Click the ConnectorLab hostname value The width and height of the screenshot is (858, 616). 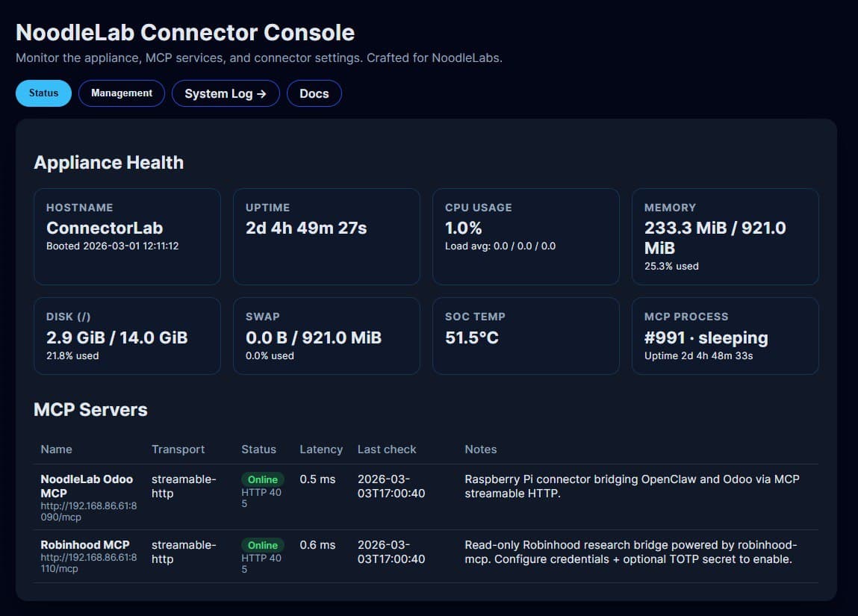tap(105, 228)
